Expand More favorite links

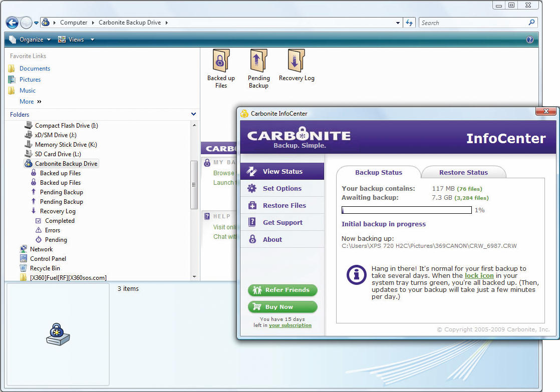[x=31, y=102]
